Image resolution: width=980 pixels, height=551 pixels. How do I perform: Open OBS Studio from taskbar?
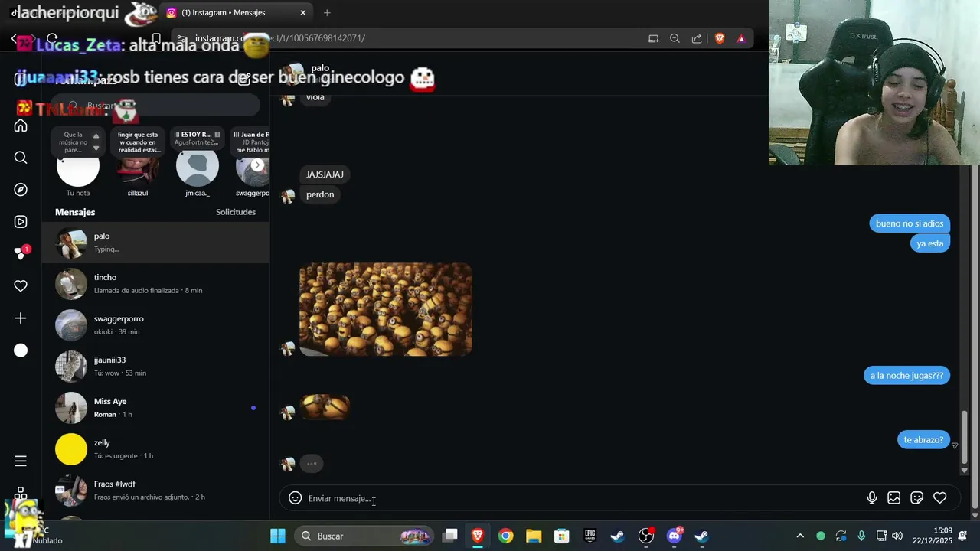(x=646, y=536)
